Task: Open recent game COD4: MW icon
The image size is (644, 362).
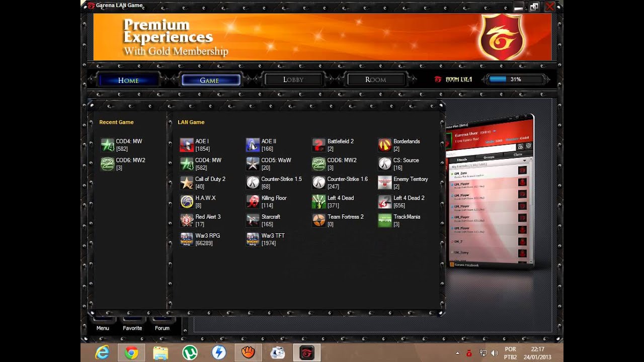Action: click(x=108, y=145)
